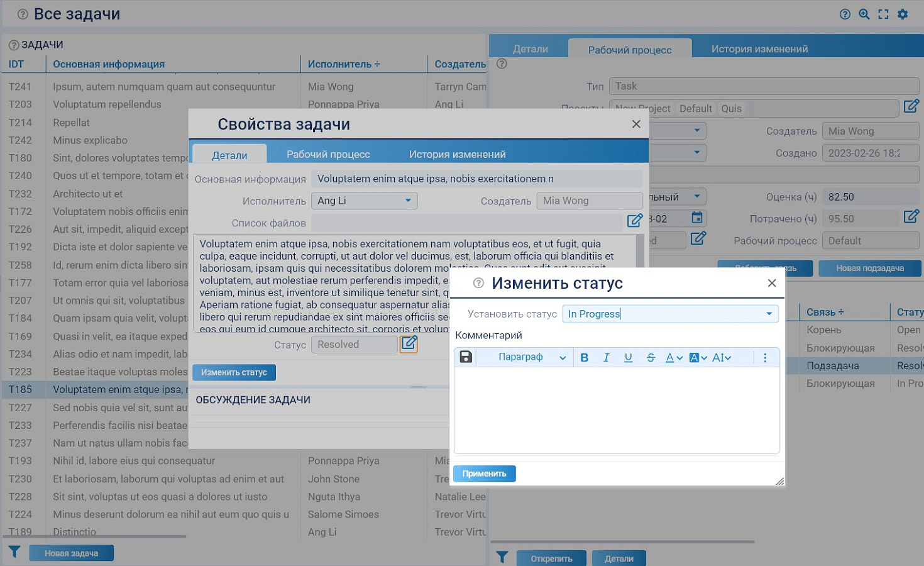
Task: Sort the task list by Исполнитель column
Action: click(344, 64)
